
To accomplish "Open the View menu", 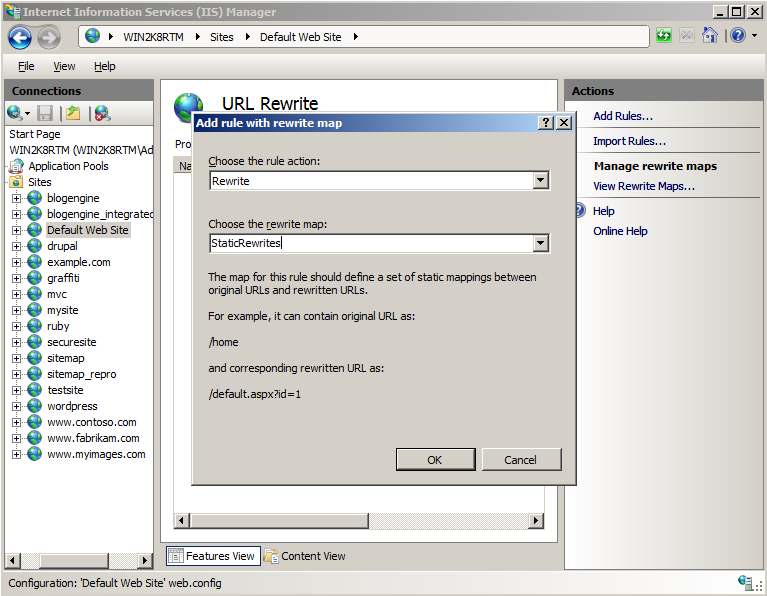I will coord(64,66).
